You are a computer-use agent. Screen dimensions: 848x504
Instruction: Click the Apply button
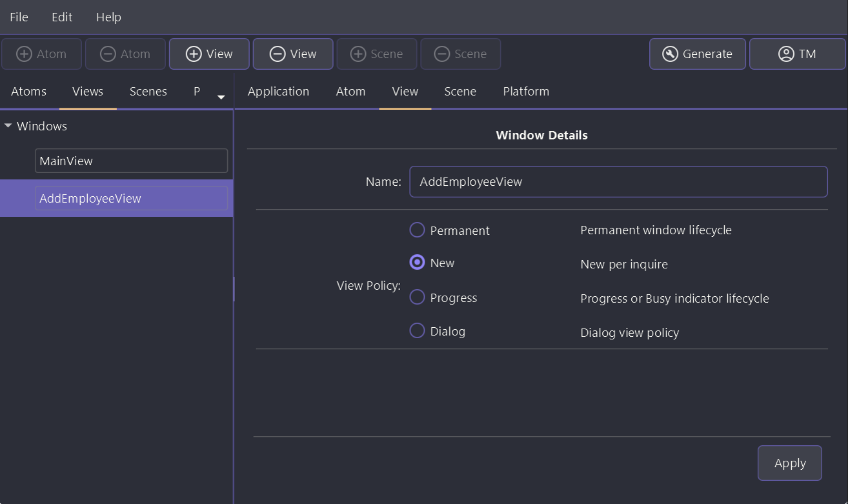789,463
